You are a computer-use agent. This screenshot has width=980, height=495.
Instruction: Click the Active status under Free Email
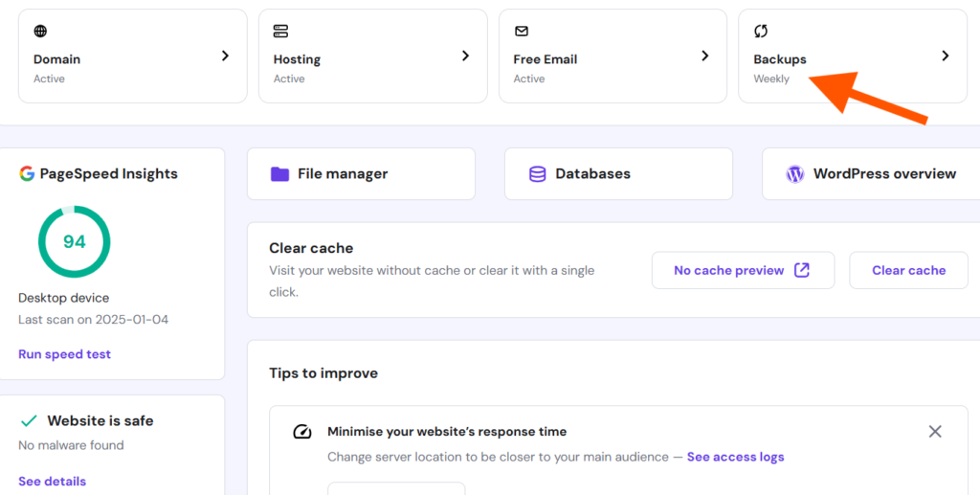(529, 79)
